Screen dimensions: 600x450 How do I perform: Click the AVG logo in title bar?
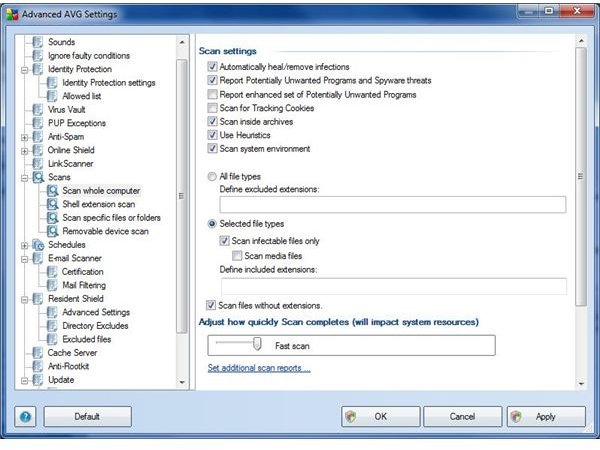[x=12, y=14]
